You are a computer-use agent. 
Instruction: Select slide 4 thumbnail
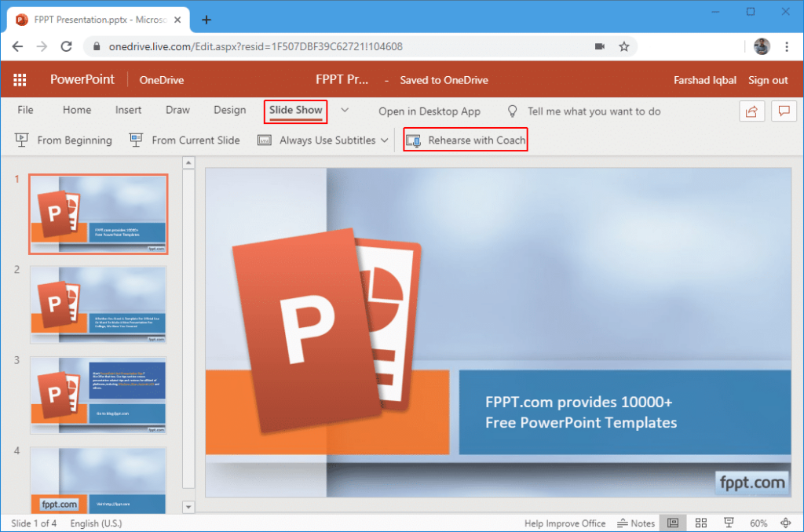pyautogui.click(x=98, y=480)
